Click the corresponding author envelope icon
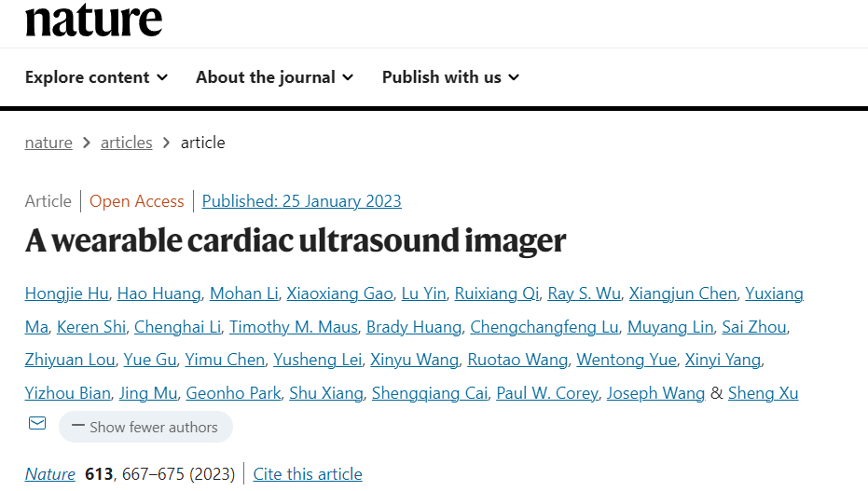This screenshot has width=868, height=491. 37,424
